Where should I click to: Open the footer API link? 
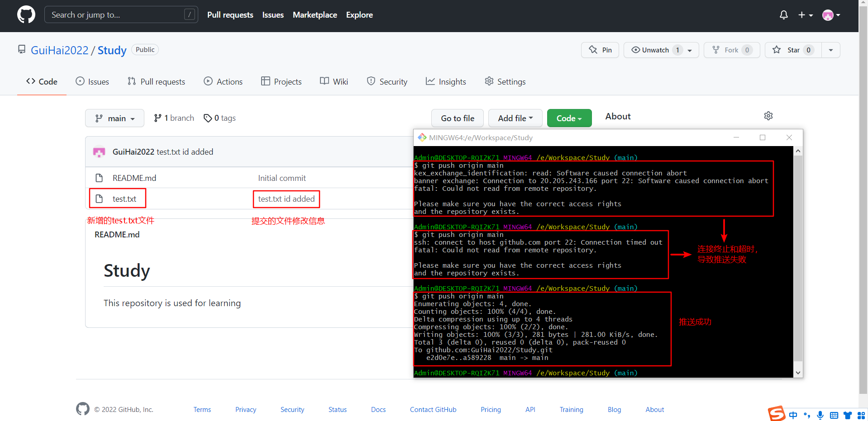[530, 410]
